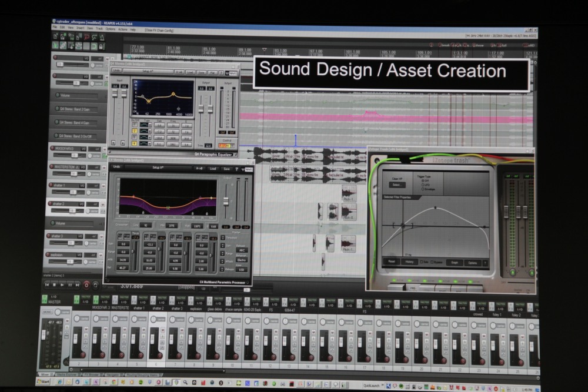Open the Track menu
Image resolution: width=588 pixels, height=392 pixels.
pos(99,28)
